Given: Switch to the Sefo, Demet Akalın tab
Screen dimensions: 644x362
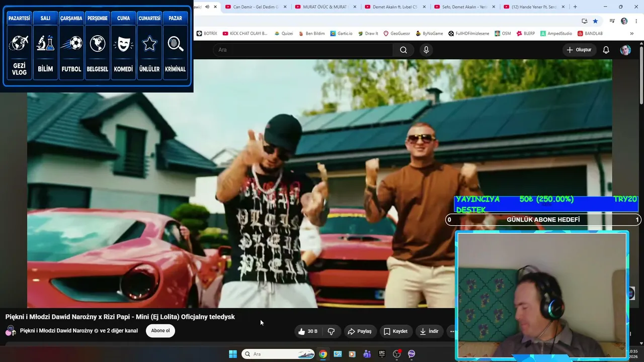Looking at the screenshot, I should coord(464,7).
